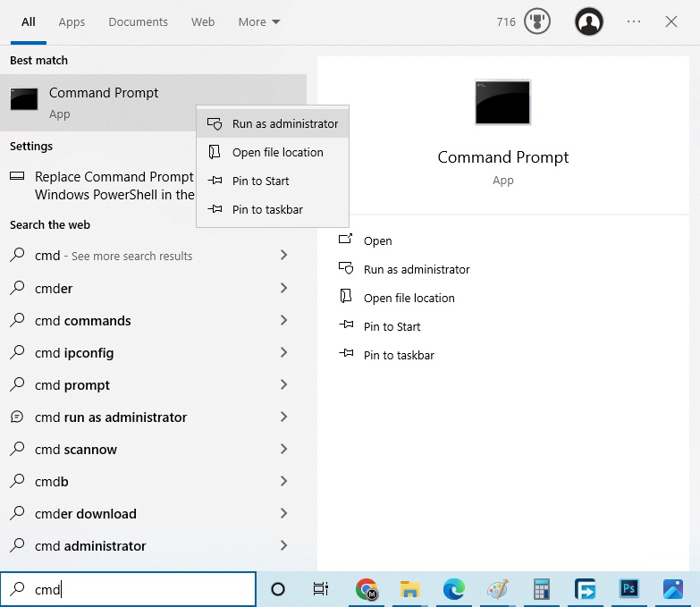Open Task View in the taskbar
Viewport: 700px width, 607px height.
(x=321, y=589)
